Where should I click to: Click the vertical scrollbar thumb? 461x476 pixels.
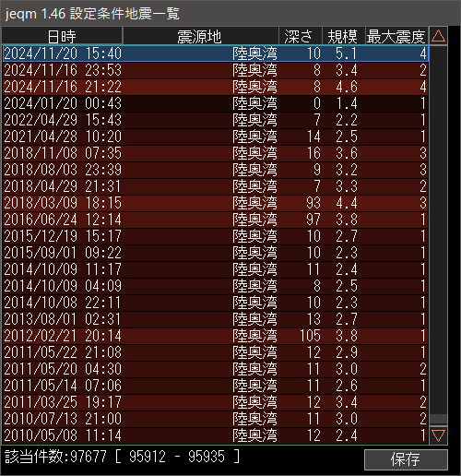438,420
